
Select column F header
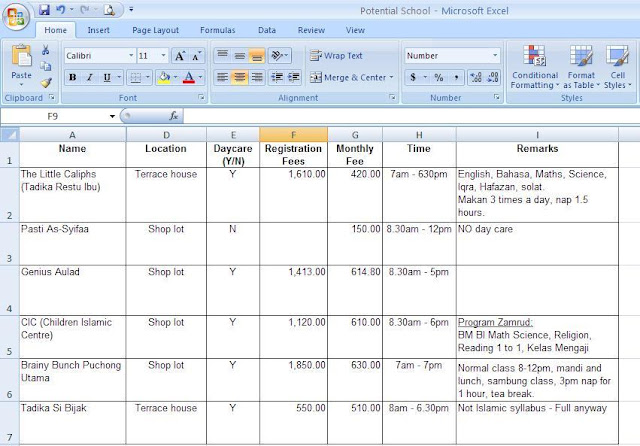[293, 134]
